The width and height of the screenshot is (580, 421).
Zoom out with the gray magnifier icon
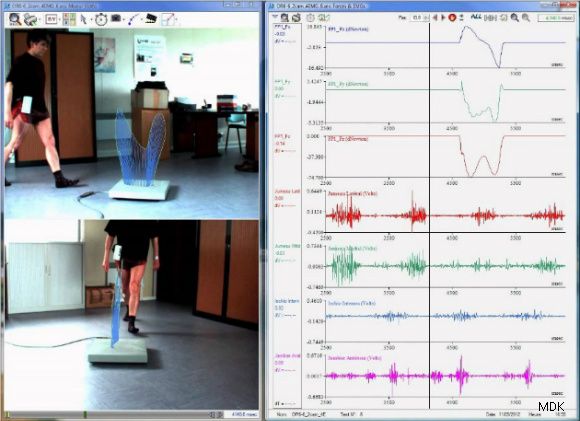[x=526, y=17]
